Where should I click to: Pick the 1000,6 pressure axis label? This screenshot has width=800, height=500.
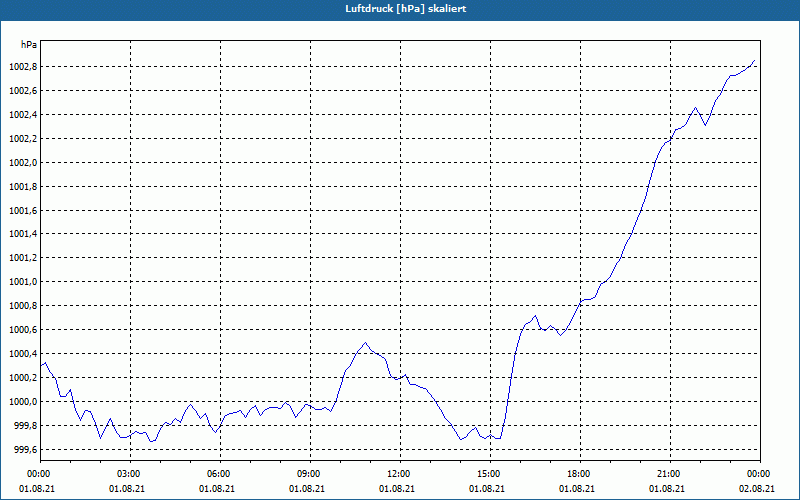click(22, 330)
